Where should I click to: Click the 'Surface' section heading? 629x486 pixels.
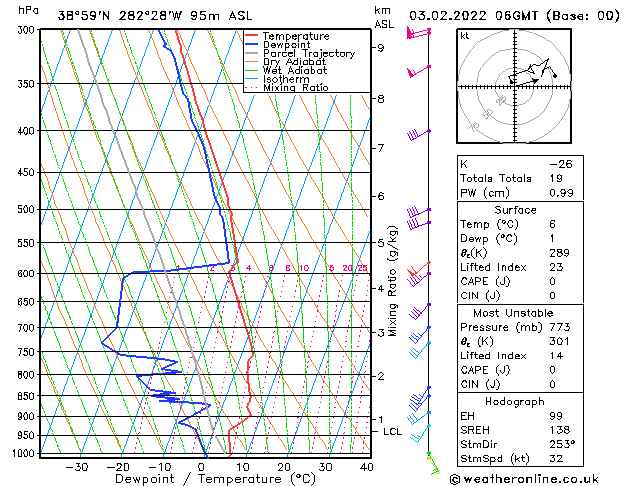(x=515, y=210)
